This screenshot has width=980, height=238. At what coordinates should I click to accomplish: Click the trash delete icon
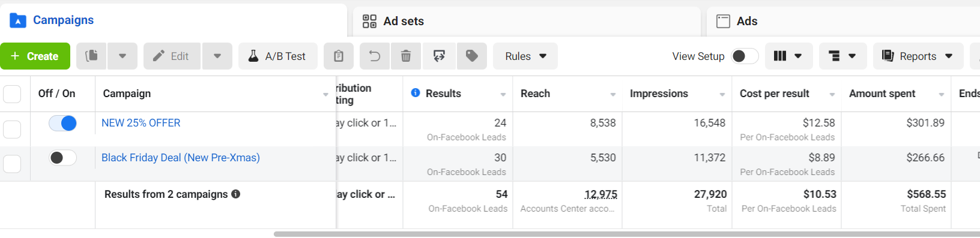pyautogui.click(x=406, y=56)
